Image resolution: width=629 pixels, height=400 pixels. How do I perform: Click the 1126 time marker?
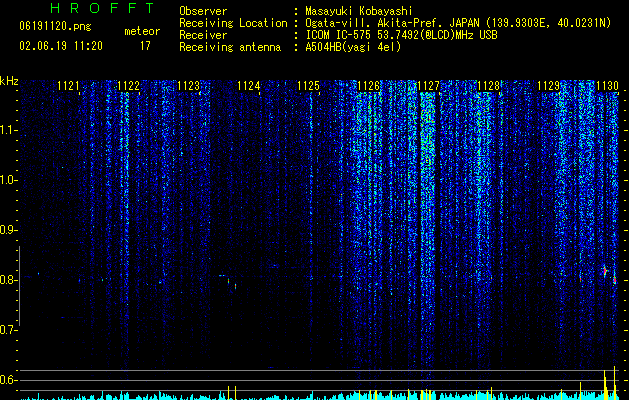[x=369, y=86]
